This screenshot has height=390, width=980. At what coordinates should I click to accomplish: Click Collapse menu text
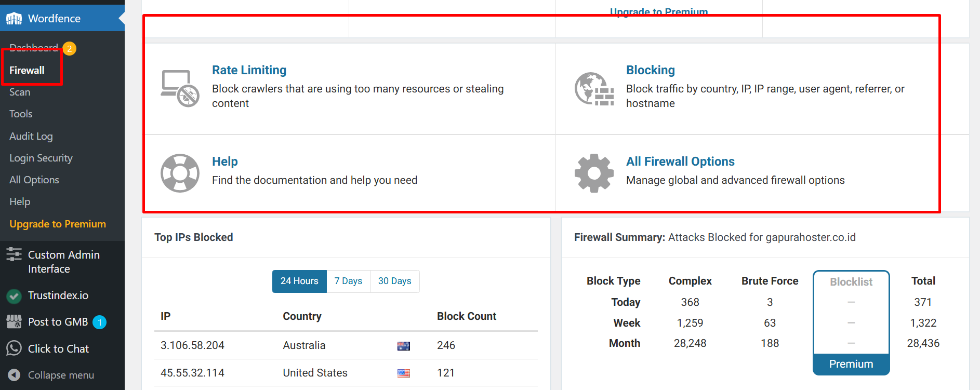61,375
